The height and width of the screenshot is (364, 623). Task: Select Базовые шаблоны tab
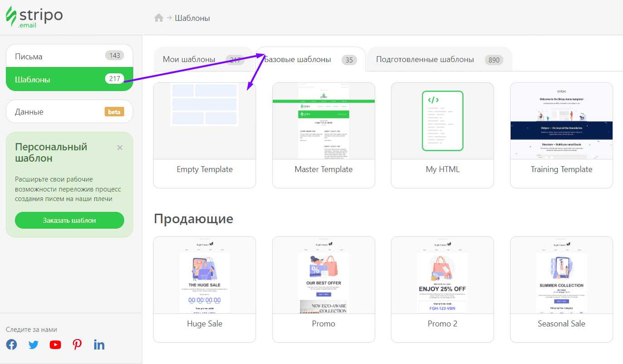click(x=299, y=59)
